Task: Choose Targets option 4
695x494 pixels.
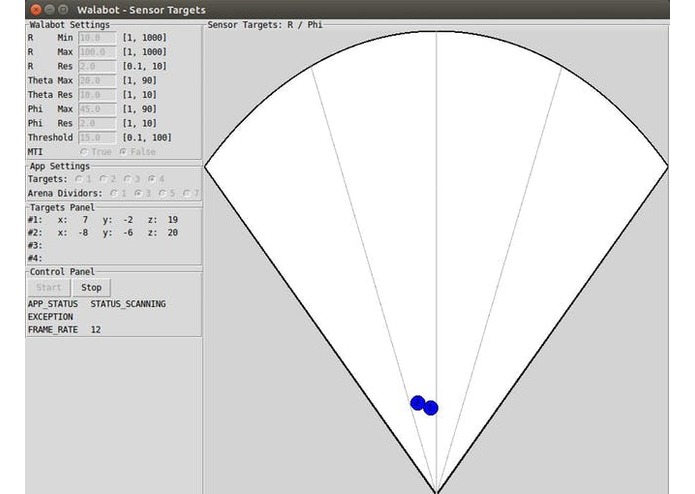Action: click(152, 179)
